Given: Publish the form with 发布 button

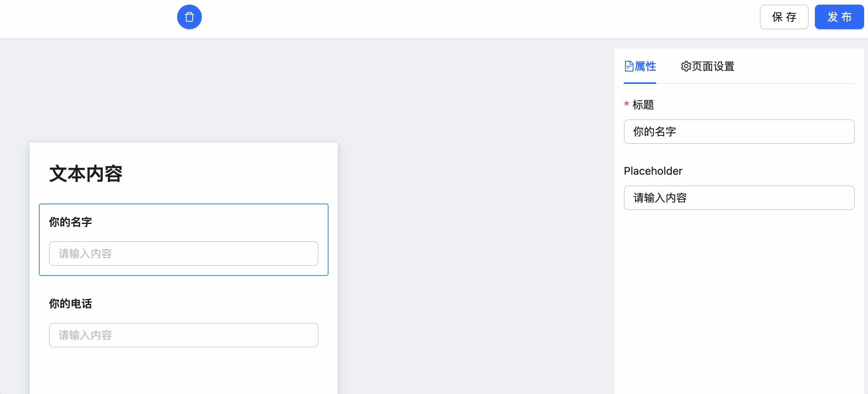Looking at the screenshot, I should click(839, 17).
